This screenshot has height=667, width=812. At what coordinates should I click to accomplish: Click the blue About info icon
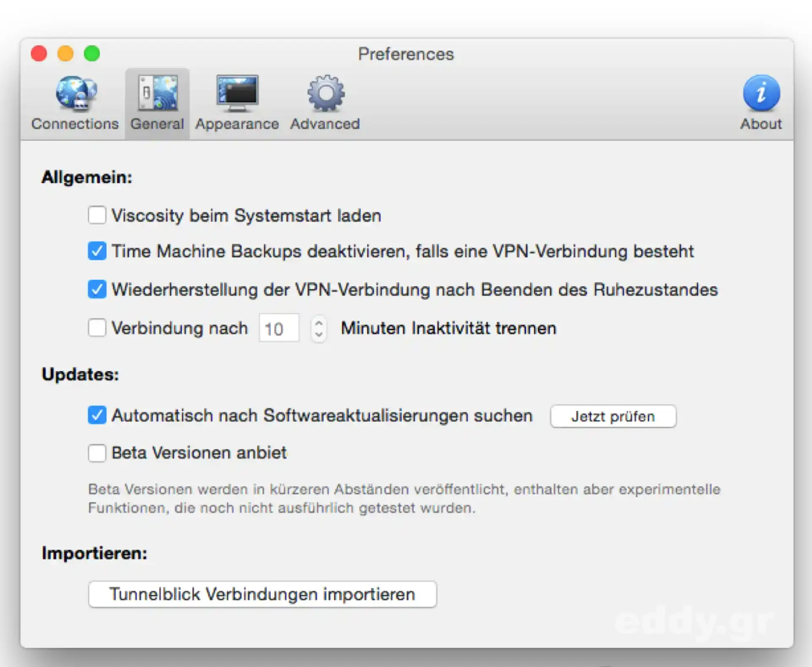point(761,93)
